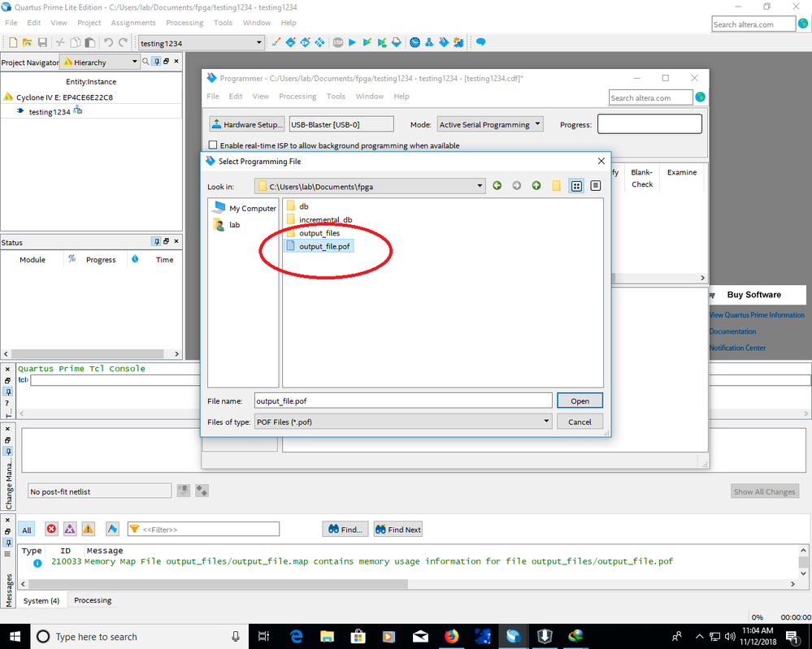Click Windows Start button

coord(15,637)
